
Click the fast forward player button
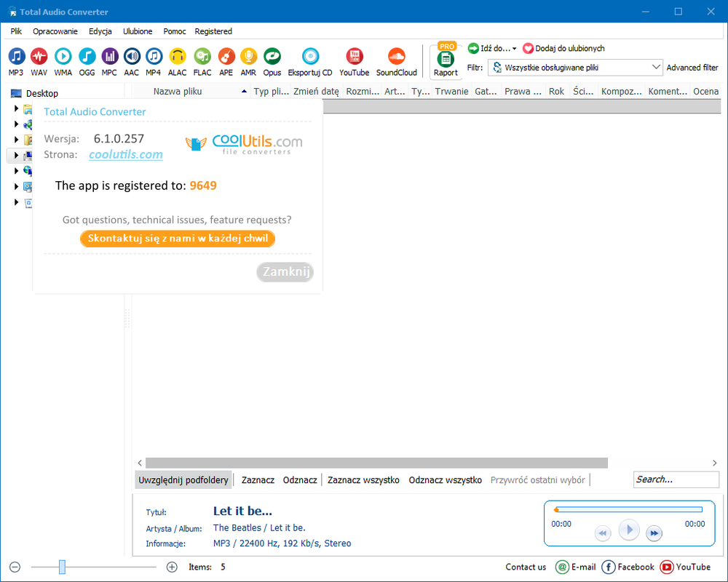pos(654,533)
